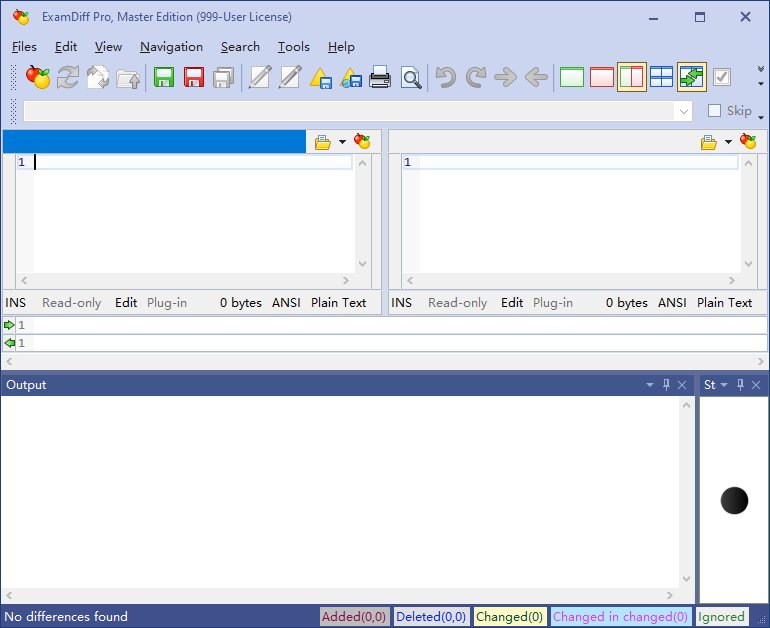Open the Files menu

coord(24,47)
